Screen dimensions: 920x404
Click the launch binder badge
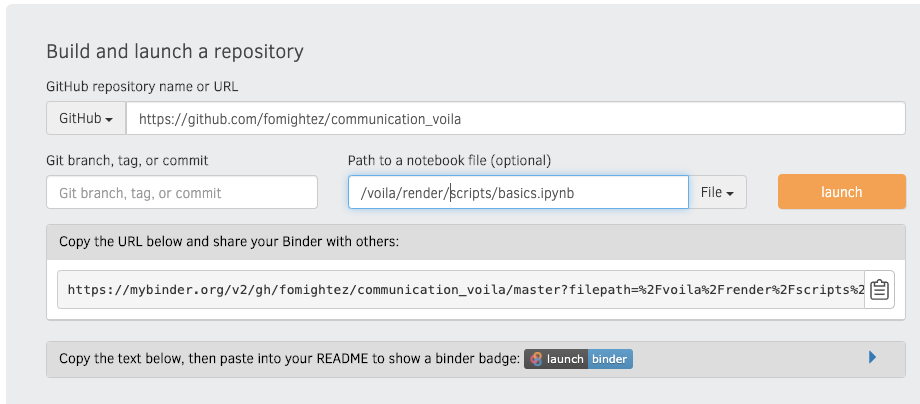[579, 359]
